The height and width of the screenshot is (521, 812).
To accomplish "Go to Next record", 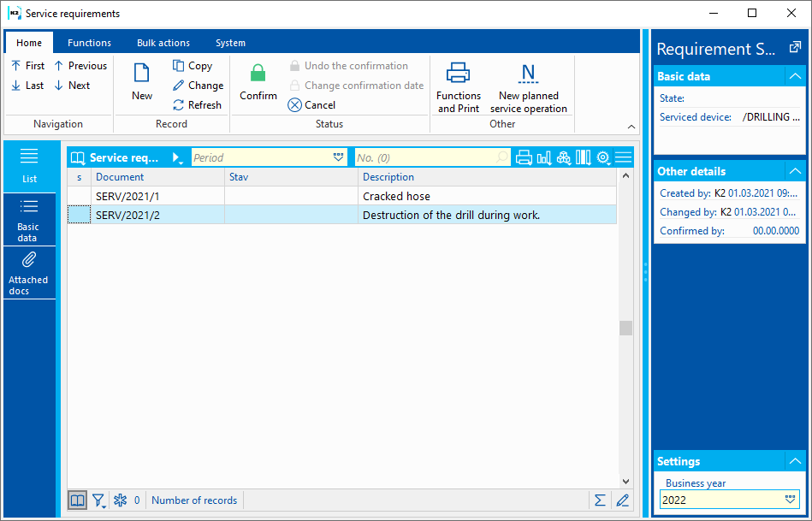I will tap(73, 86).
